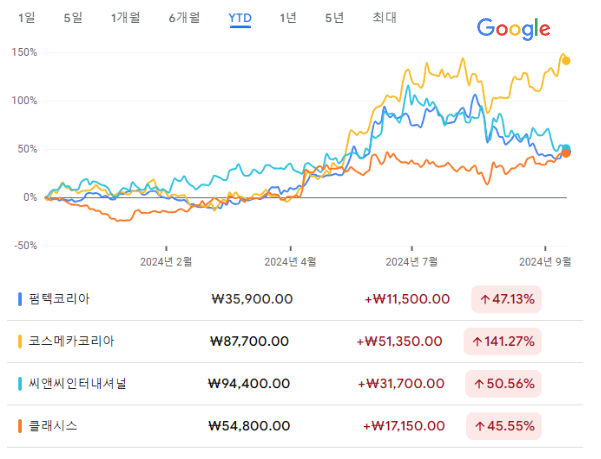Click the 100% y-axis label
This screenshot has height=459, width=601.
tap(25, 101)
